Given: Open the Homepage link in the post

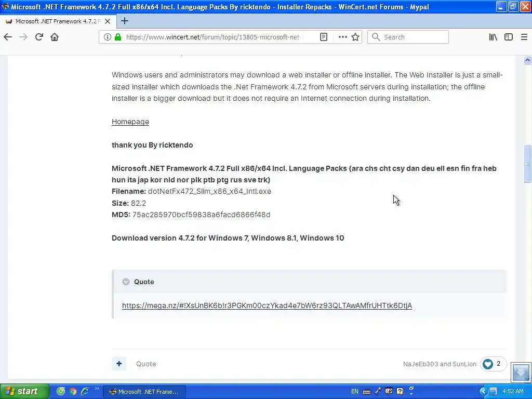Looking at the screenshot, I should click(x=130, y=122).
